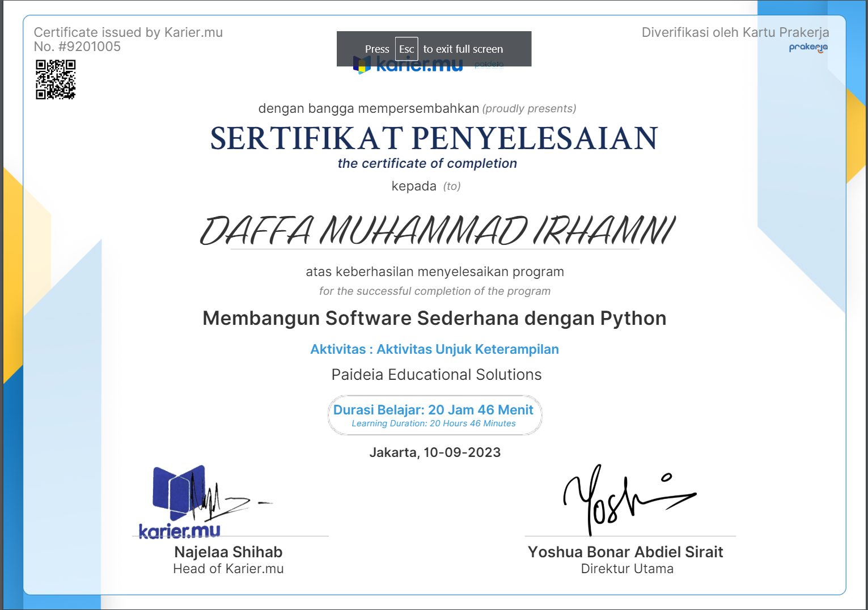The image size is (868, 610).
Task: Click the Esc key hint in the overlay
Action: pyautogui.click(x=407, y=49)
